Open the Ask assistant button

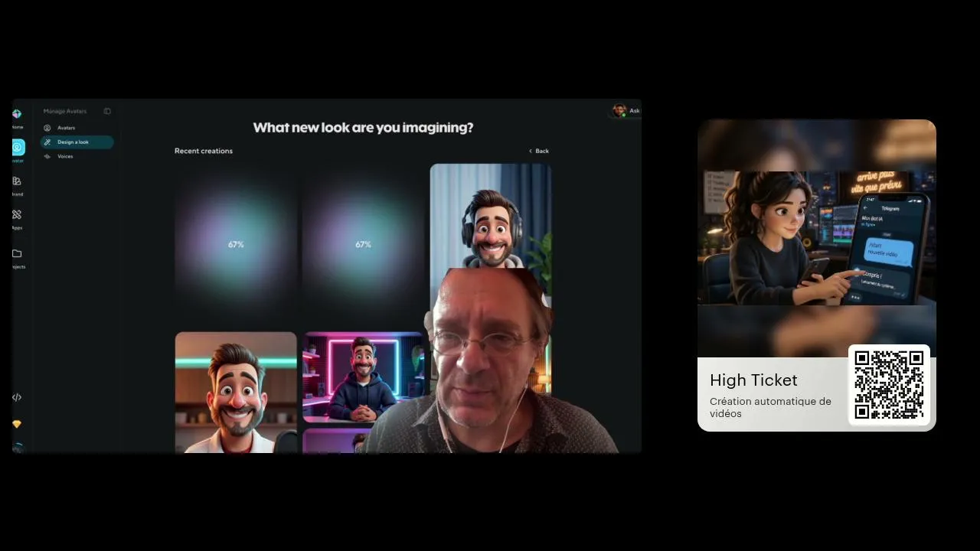(x=626, y=111)
